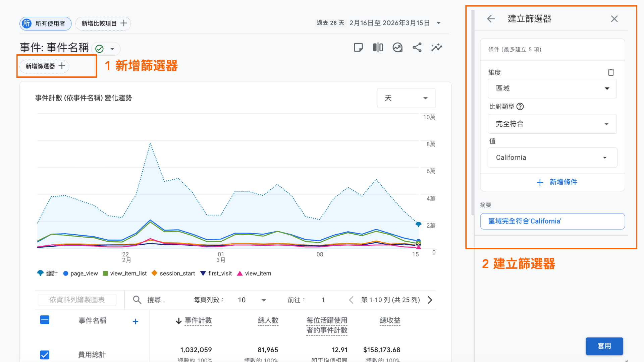Open help for 比對類型 via question mark icon
The width and height of the screenshot is (644, 362).
pyautogui.click(x=520, y=106)
